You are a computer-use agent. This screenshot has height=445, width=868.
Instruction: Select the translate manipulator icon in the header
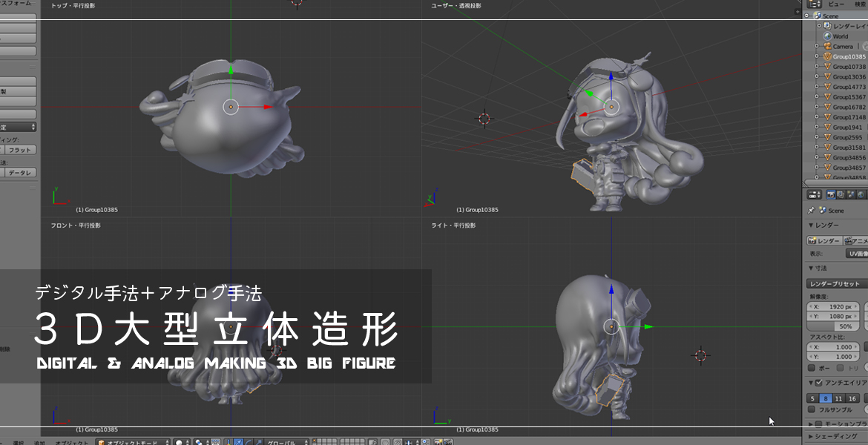click(x=239, y=441)
